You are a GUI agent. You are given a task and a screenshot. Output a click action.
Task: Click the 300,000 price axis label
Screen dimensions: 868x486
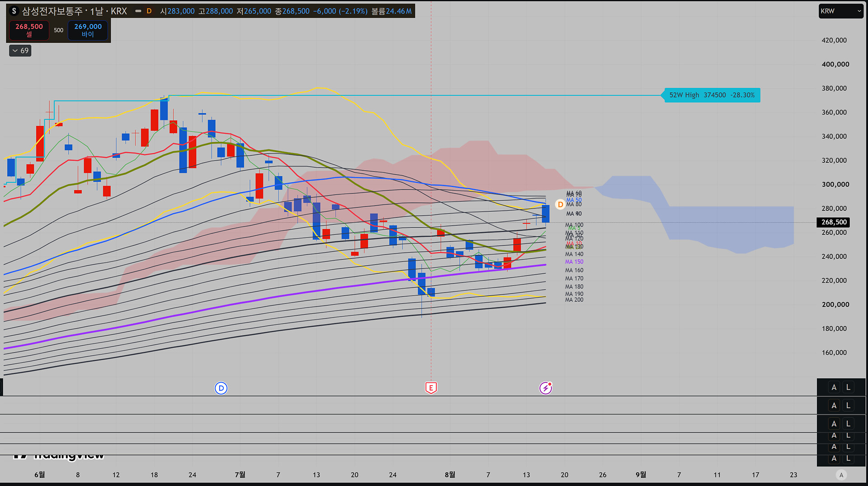point(835,184)
